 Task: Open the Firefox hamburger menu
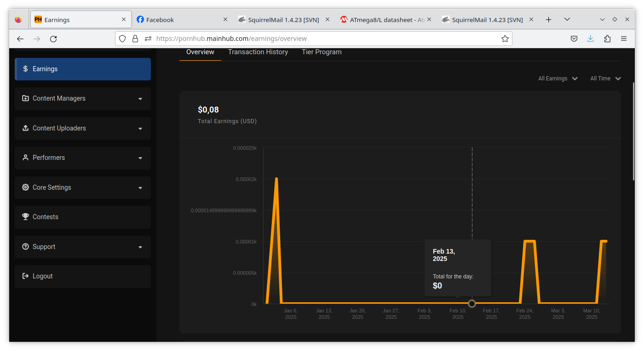point(624,39)
